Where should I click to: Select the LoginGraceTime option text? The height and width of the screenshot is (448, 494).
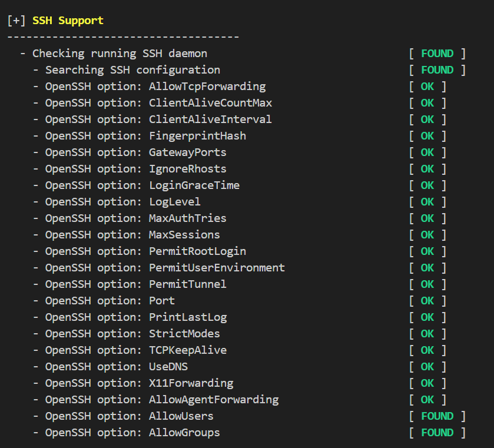[x=194, y=185]
